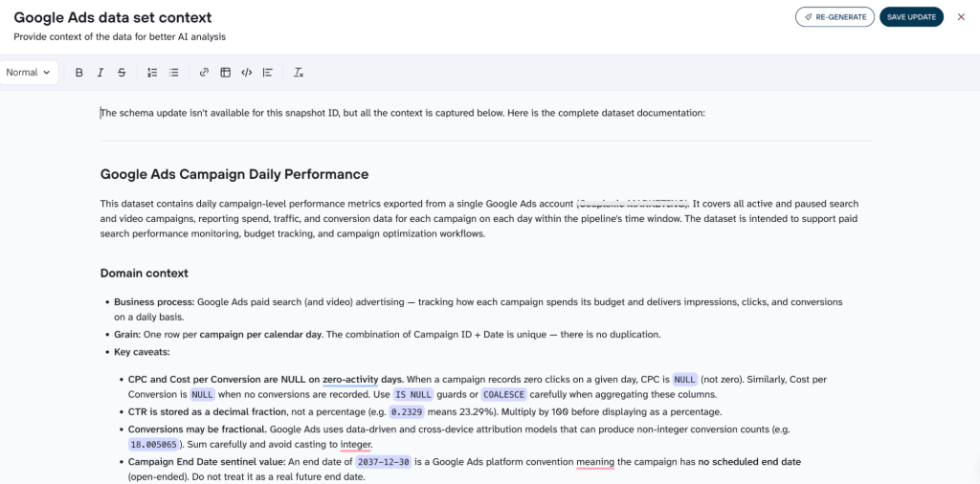Image resolution: width=980 pixels, height=484 pixels.
Task: Open the text alignment option
Action: (268, 73)
